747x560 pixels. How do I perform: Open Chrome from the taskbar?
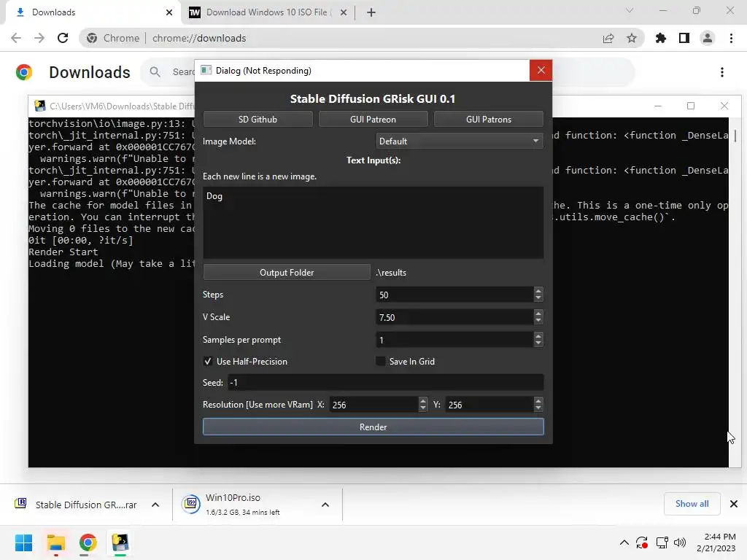88,542
